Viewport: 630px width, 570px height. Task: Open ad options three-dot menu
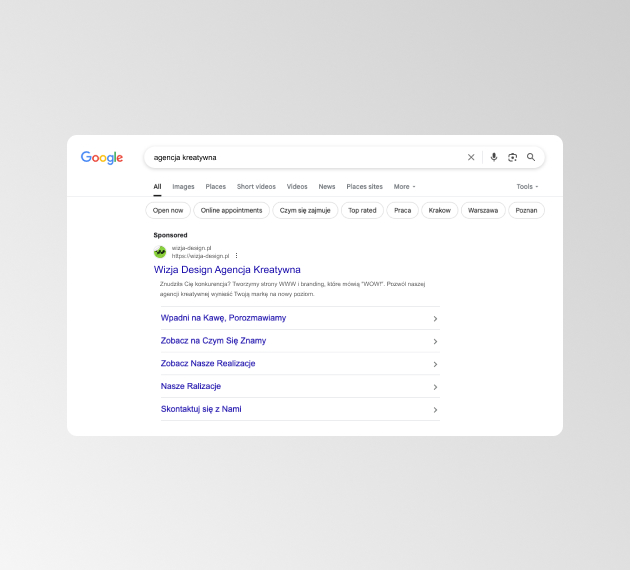click(236, 256)
